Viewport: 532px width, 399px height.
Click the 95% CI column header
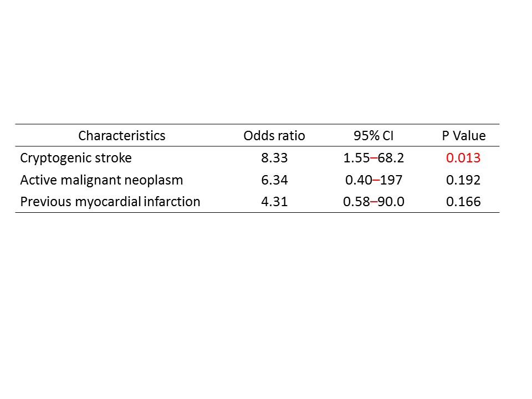pyautogui.click(x=374, y=136)
